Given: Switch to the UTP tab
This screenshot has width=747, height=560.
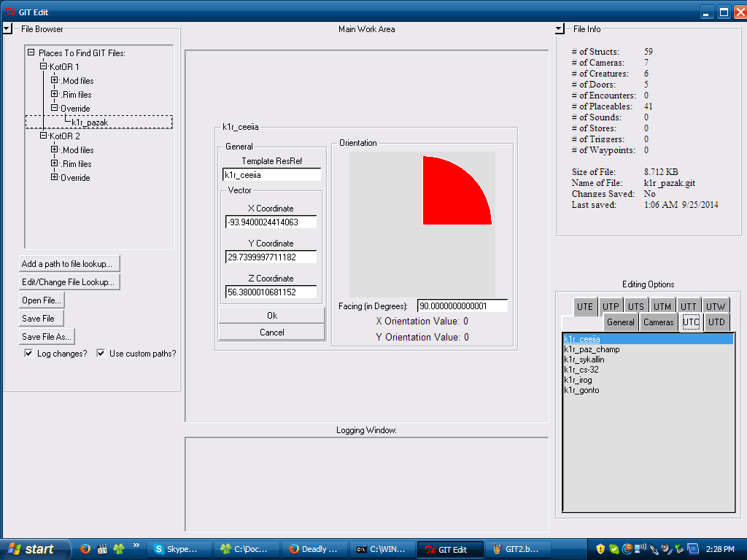Looking at the screenshot, I should click(x=611, y=307).
